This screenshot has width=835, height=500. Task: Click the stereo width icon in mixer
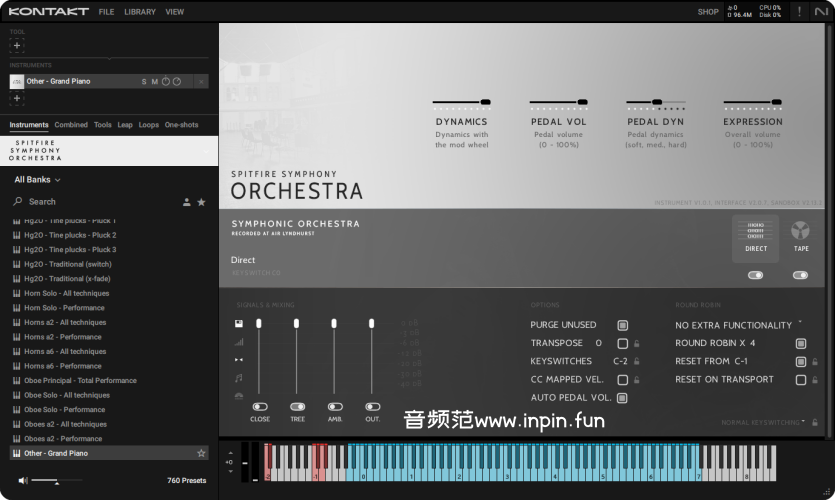(239, 360)
